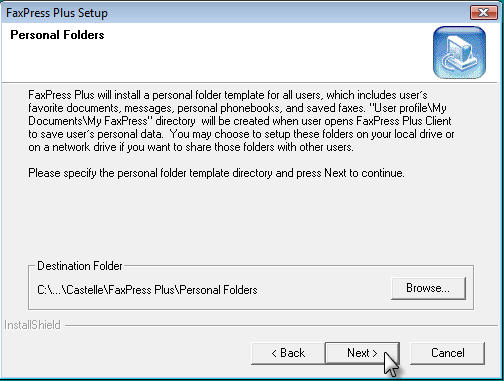
Task: Click the quoted 'User profile\My' text
Action: (x=408, y=108)
